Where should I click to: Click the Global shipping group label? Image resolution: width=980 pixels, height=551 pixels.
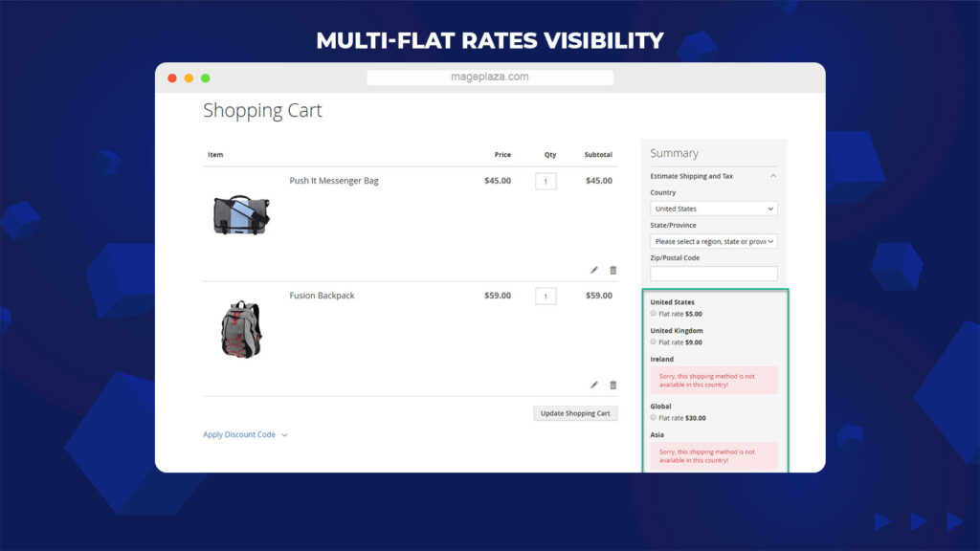[660, 406]
